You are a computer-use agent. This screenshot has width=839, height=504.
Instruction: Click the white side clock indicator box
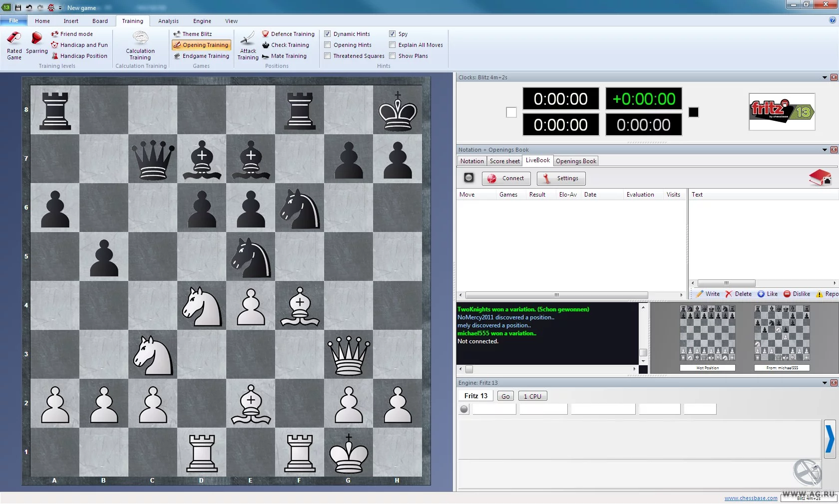coord(511,112)
